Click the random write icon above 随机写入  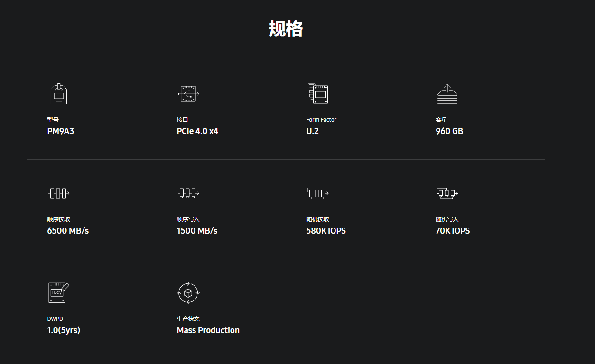pyautogui.click(x=447, y=193)
